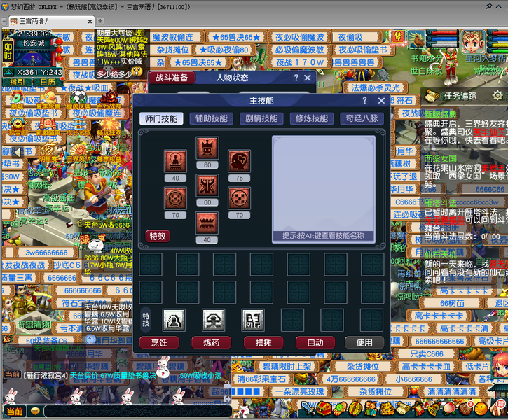Select the level 75 sect skill icon
This screenshot has height=420, width=508.
pos(239,161)
